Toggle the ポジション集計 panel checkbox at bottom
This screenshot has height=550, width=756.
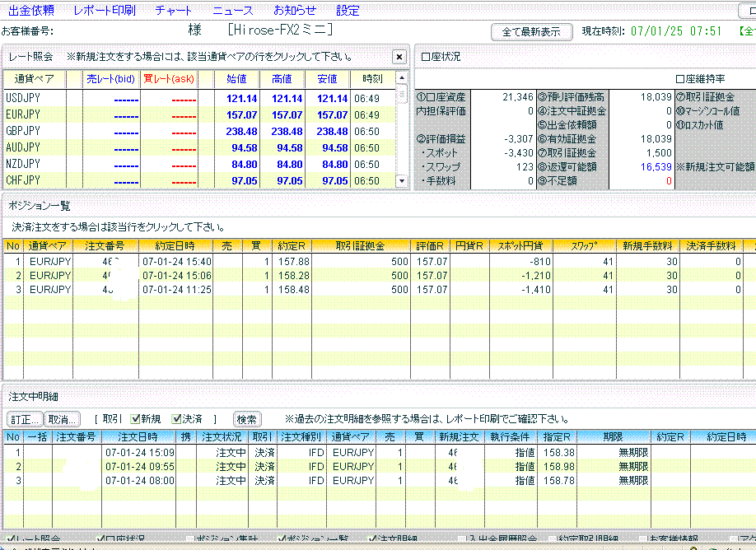tap(190, 538)
